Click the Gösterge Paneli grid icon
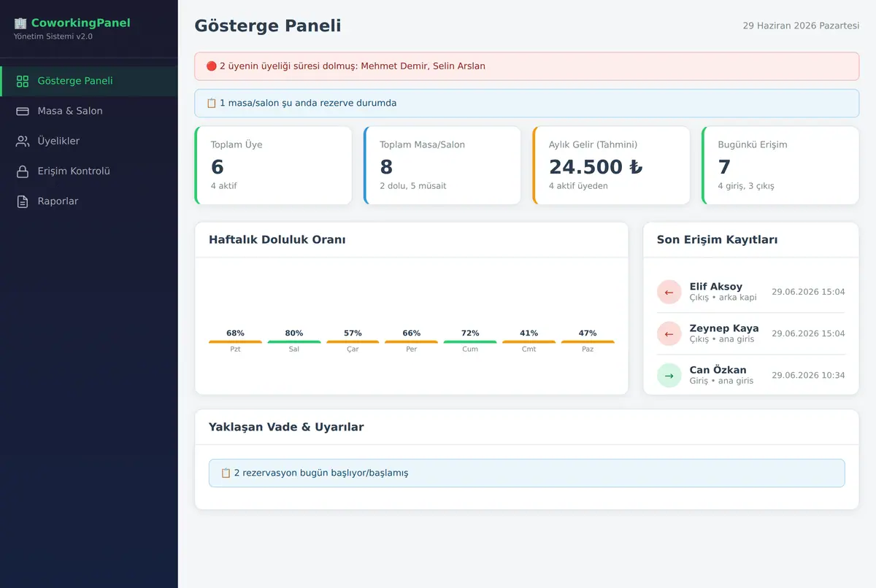876x588 pixels. click(23, 81)
